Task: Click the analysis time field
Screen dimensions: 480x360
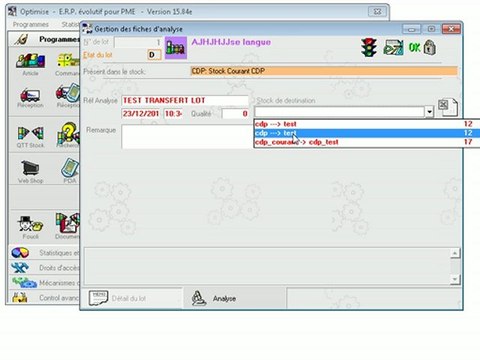Action: 173,114
